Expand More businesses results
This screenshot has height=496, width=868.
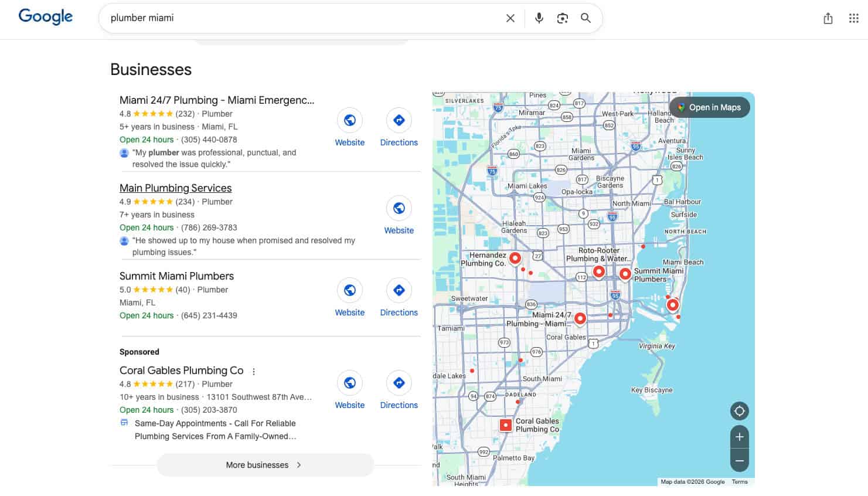pyautogui.click(x=264, y=464)
